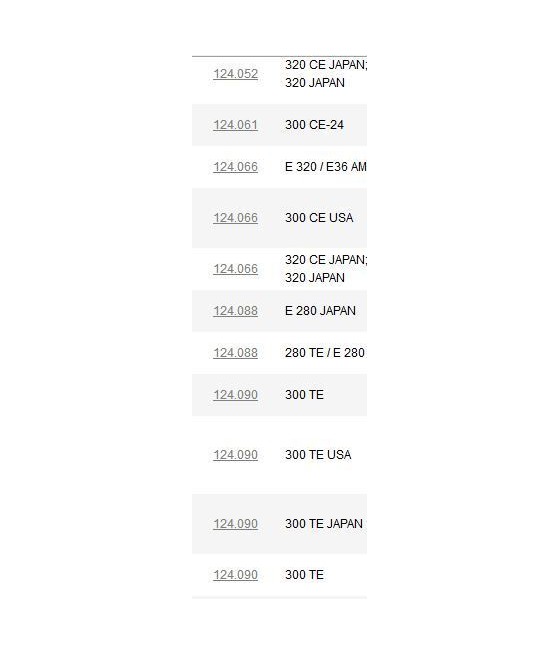Screen dimensions: 560x655
Task: Click 124.090 link in first 300 TE row
Action: [236, 394]
